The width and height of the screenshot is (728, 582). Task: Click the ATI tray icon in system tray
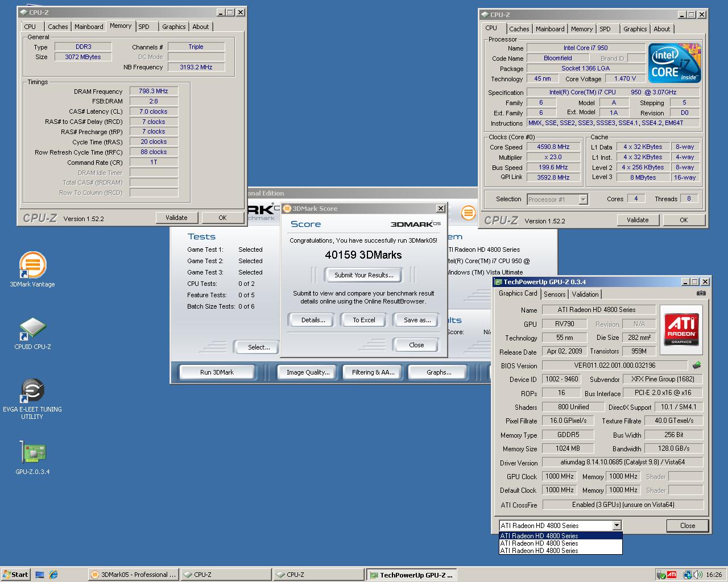672,575
